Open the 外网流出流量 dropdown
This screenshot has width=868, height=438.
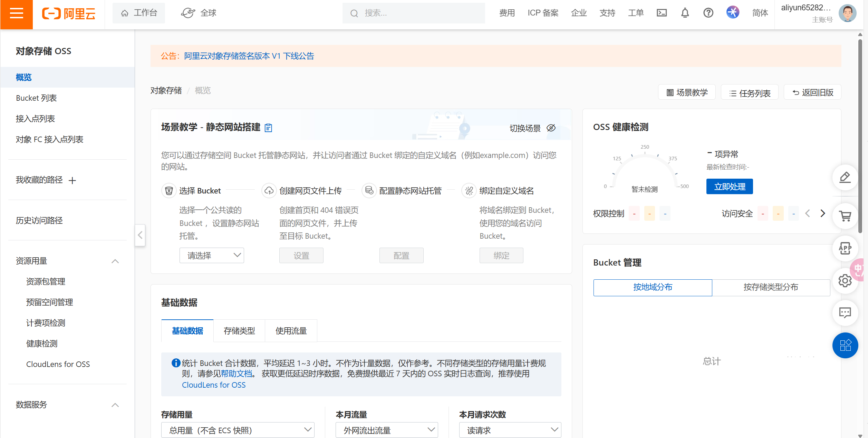387,430
